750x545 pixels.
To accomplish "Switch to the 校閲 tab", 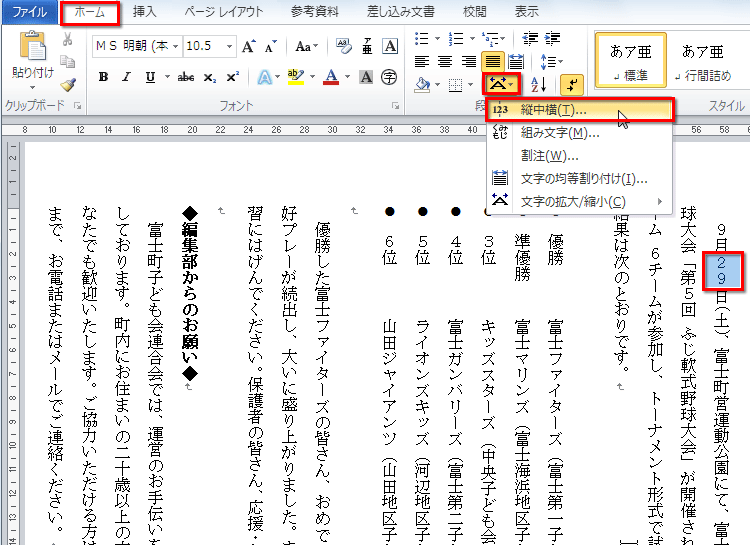I will click(474, 11).
